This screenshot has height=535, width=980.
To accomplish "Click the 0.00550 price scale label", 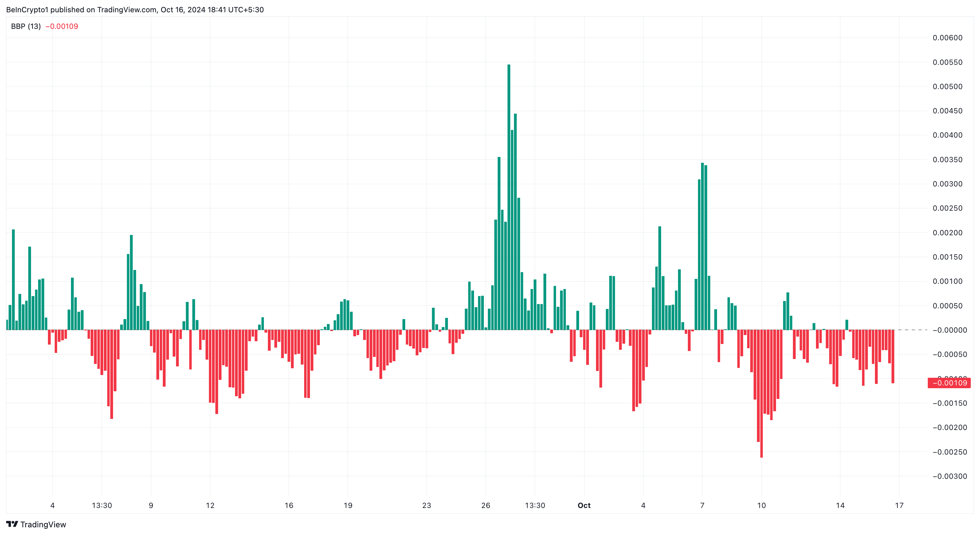I will 947,62.
